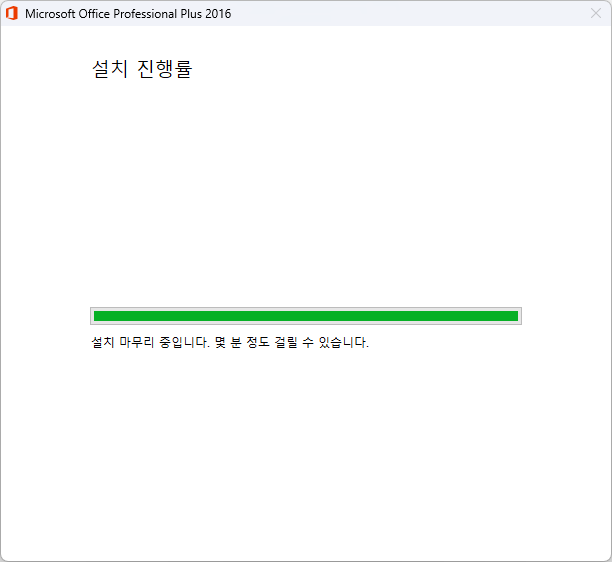Click the green installation progress bar
Viewport: 612px width, 562px height.
pyautogui.click(x=306, y=316)
